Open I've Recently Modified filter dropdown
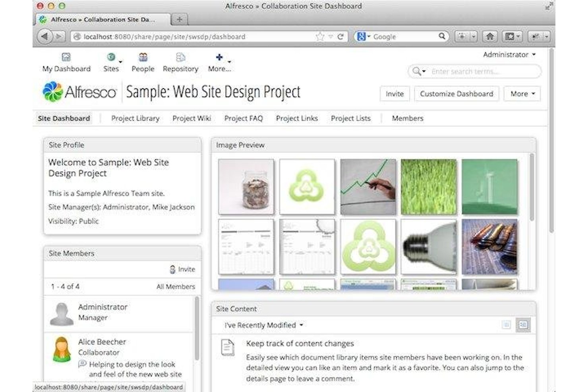Screen dimensions: 588x392 (x=264, y=325)
